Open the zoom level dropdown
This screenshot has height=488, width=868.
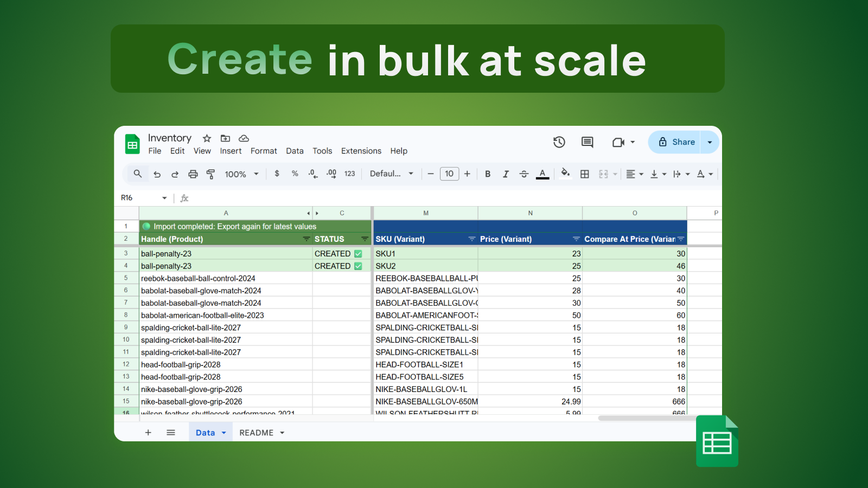click(240, 174)
